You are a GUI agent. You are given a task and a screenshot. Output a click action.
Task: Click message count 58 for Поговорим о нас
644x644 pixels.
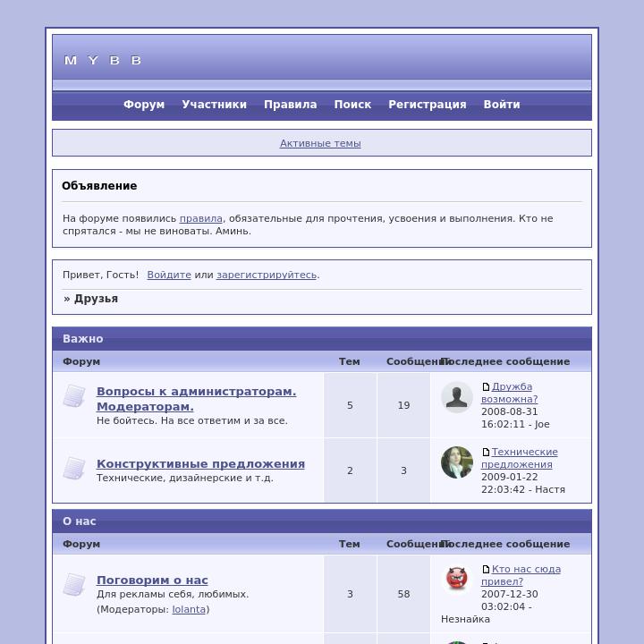pyautogui.click(x=403, y=594)
